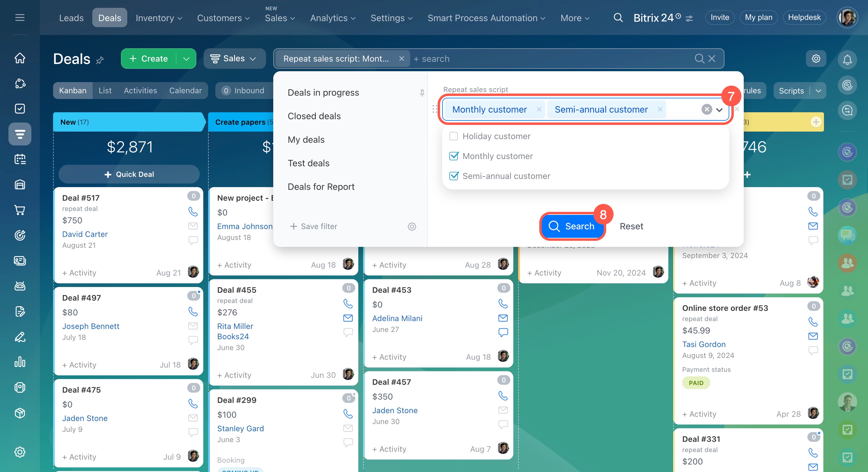Open the hamburger menu icon
Viewport: 868px width, 472px height.
coord(20,18)
